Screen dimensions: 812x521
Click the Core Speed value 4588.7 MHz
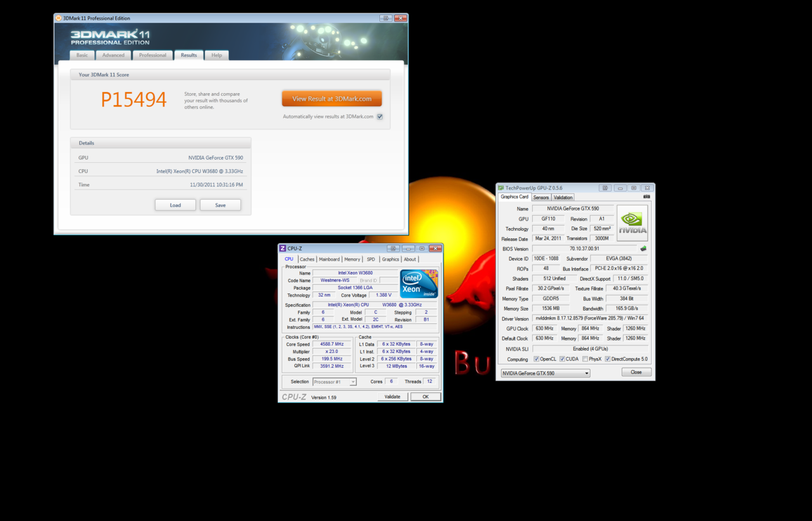point(332,344)
